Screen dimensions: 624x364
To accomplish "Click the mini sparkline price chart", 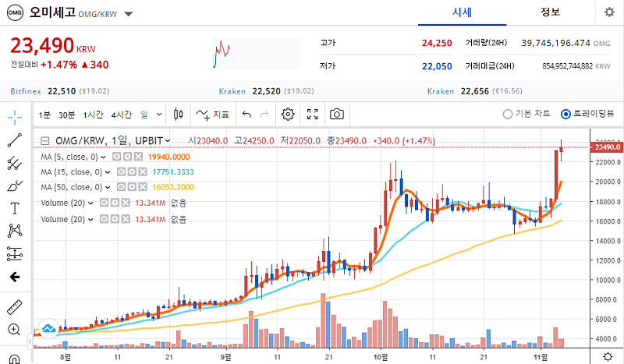I will pyautogui.click(x=257, y=54).
